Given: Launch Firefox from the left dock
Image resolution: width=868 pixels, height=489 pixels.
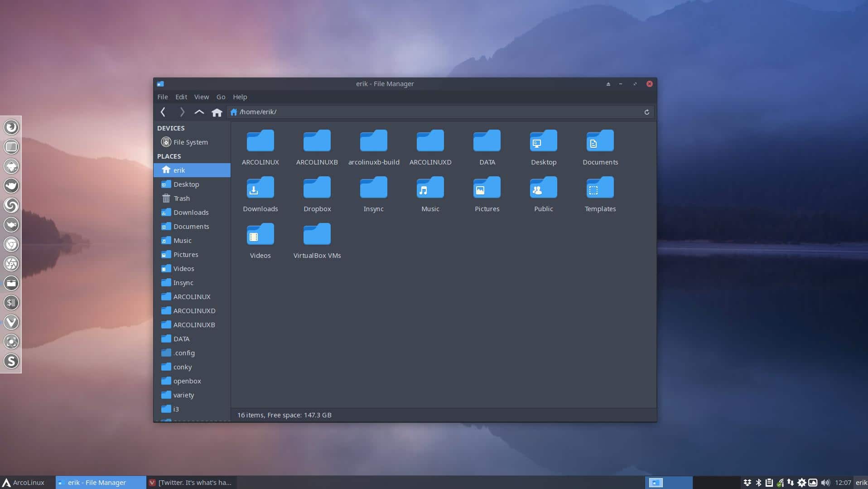Looking at the screenshot, I should coord(11,127).
